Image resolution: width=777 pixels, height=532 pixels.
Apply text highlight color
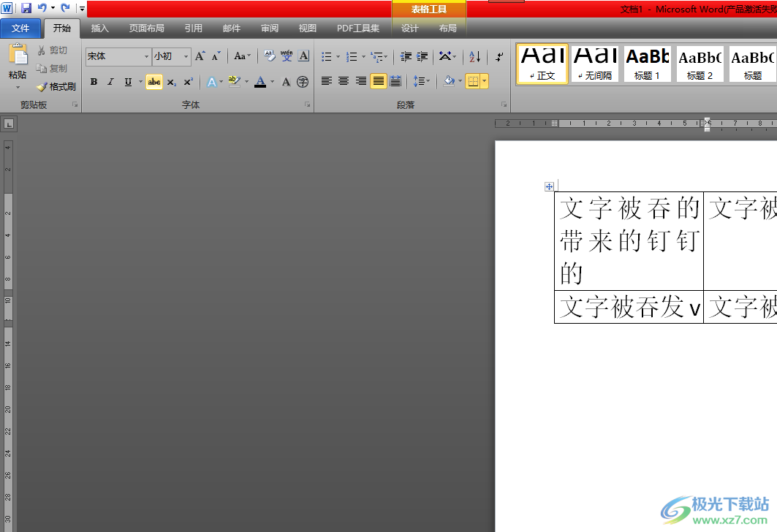pyautogui.click(x=234, y=81)
